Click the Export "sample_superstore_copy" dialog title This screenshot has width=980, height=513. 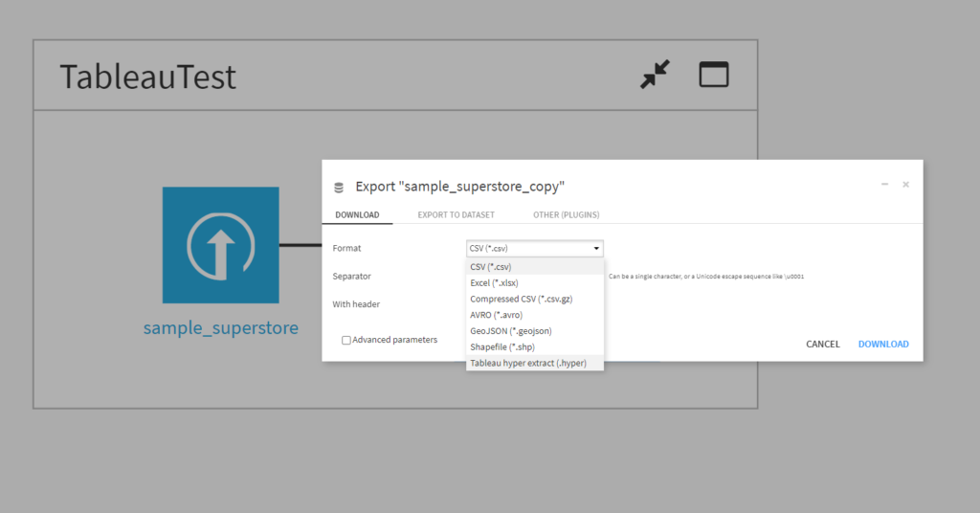(x=460, y=187)
